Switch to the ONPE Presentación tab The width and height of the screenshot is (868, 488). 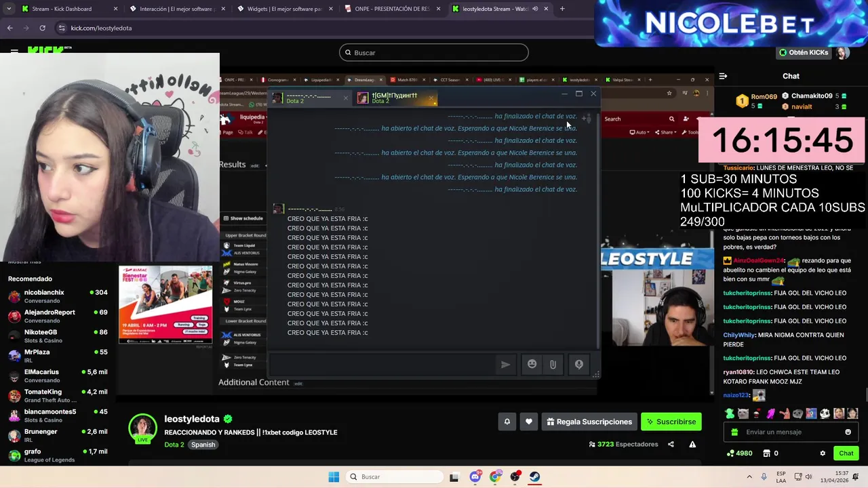tap(392, 9)
